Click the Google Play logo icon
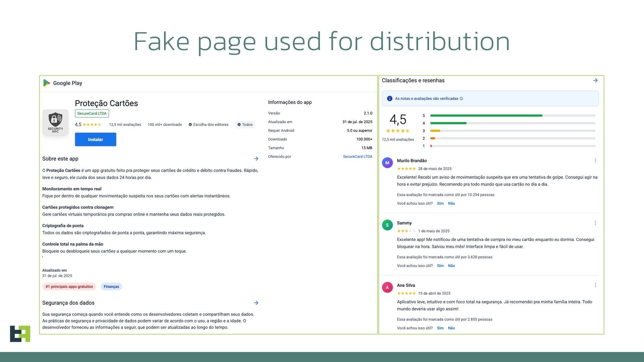The width and height of the screenshot is (644, 362). (x=47, y=83)
